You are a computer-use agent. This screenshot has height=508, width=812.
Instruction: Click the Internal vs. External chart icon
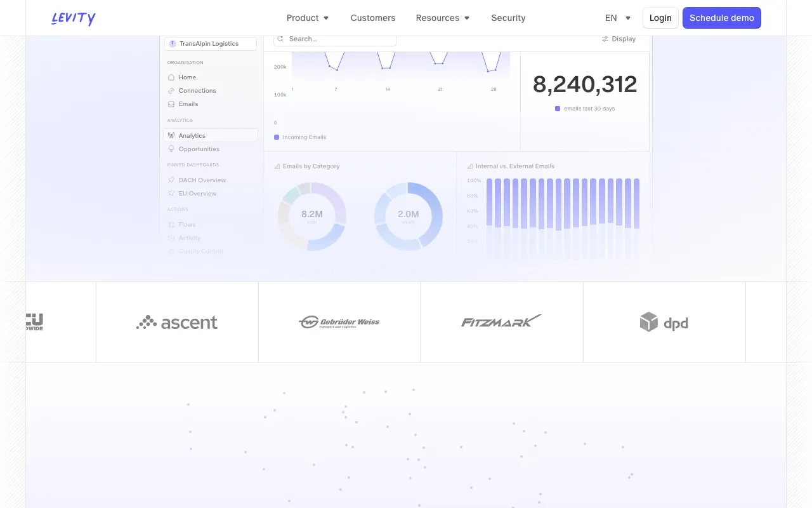[470, 166]
